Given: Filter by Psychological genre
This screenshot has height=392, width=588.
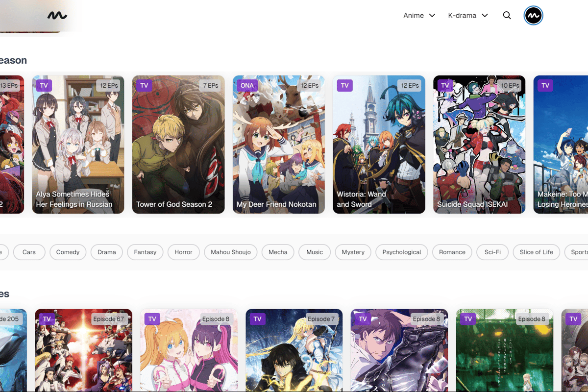Looking at the screenshot, I should coord(401,252).
